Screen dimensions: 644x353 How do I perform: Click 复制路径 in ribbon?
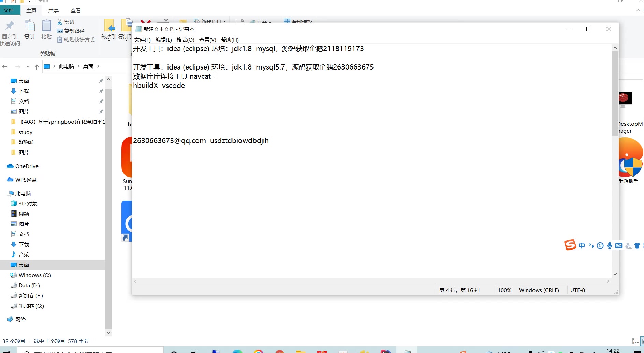(71, 31)
